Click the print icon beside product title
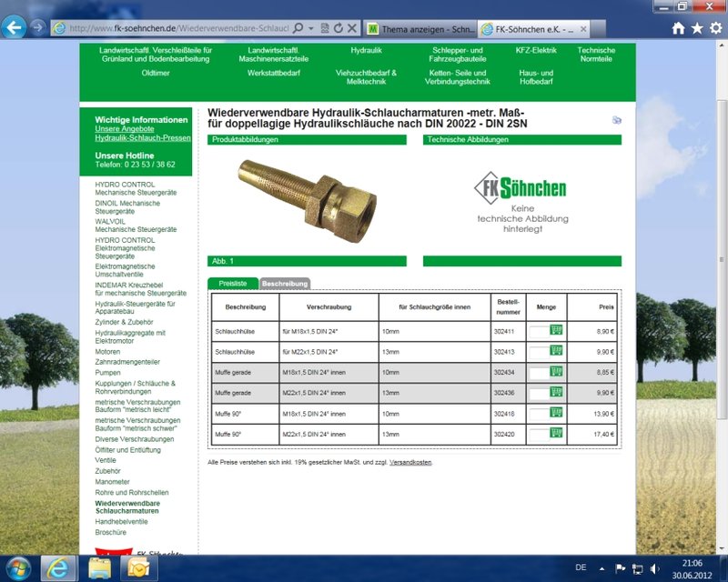The image size is (728, 582). (x=617, y=120)
